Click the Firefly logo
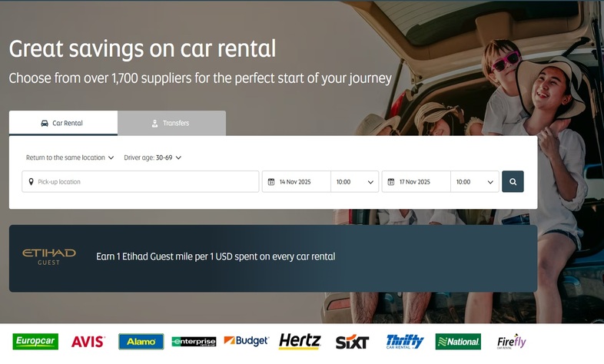 pyautogui.click(x=511, y=342)
